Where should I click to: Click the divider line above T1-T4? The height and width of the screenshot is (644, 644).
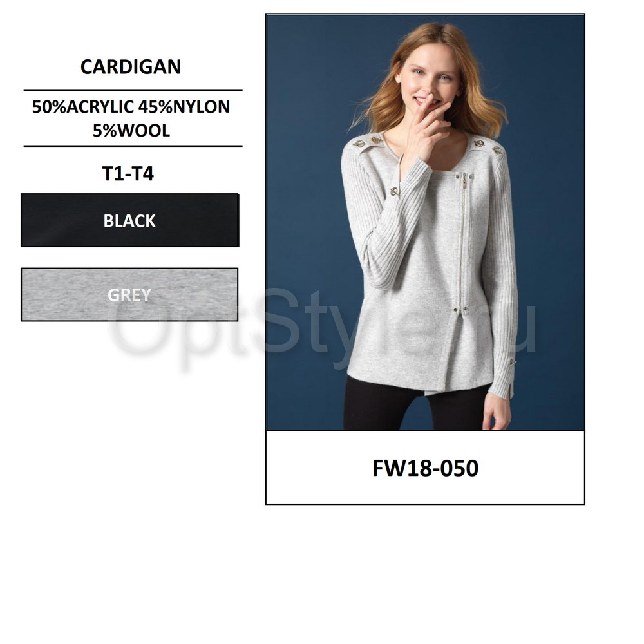pos(133,146)
